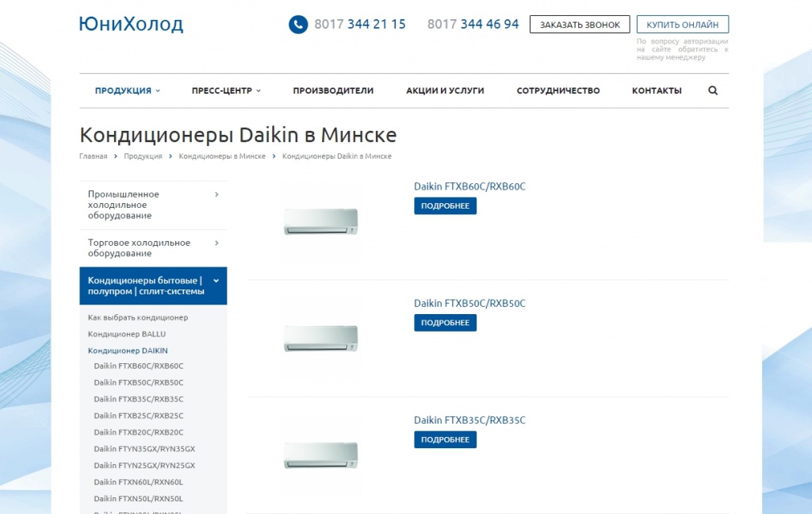Click the ЗАКАЗАТЬ ЗВОНОК button
The height and width of the screenshot is (514, 812).
coord(580,25)
